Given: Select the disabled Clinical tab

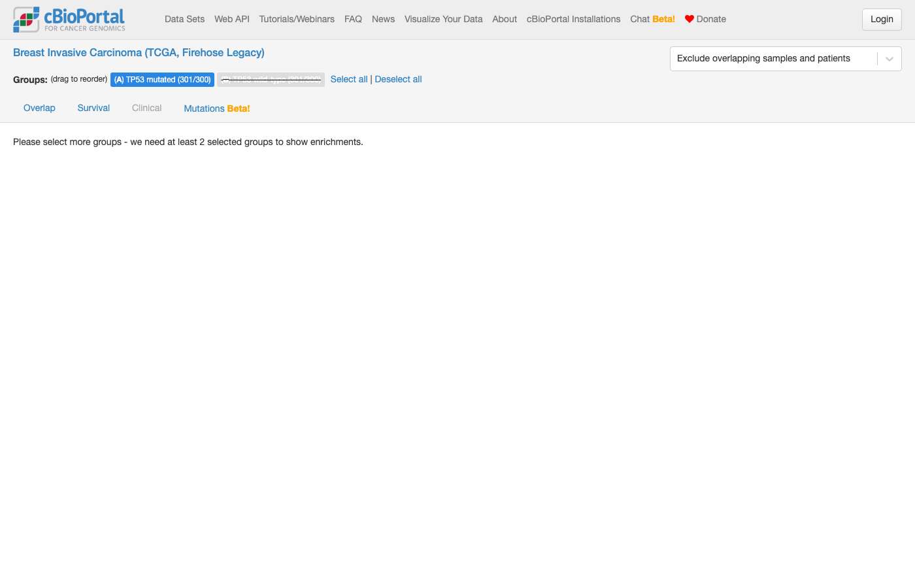Looking at the screenshot, I should 146,108.
